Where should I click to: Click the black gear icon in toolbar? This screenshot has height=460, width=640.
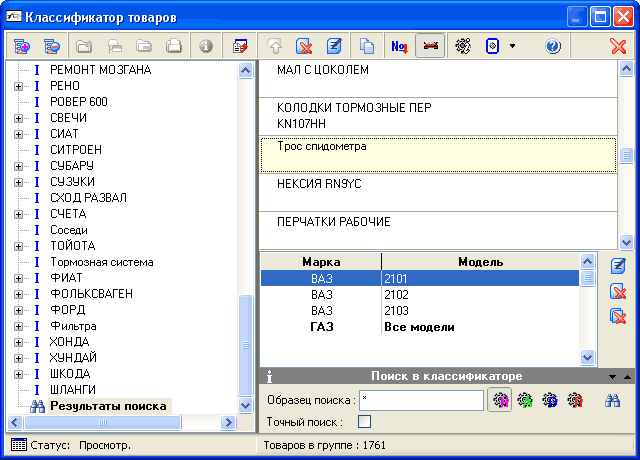pyautogui.click(x=462, y=46)
